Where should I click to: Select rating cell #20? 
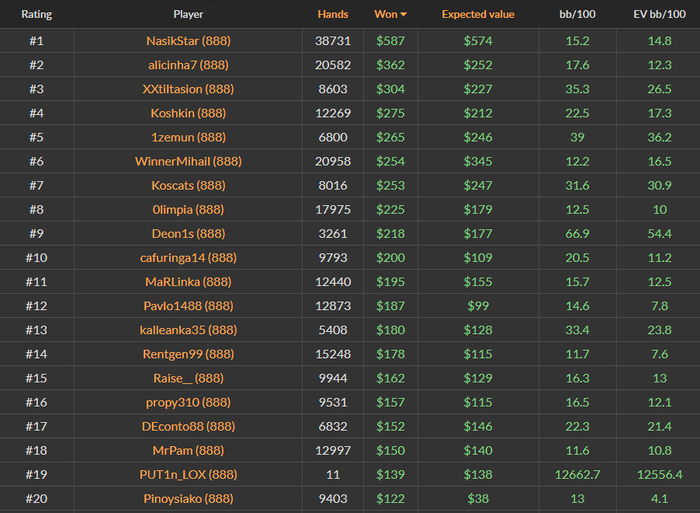click(x=37, y=499)
